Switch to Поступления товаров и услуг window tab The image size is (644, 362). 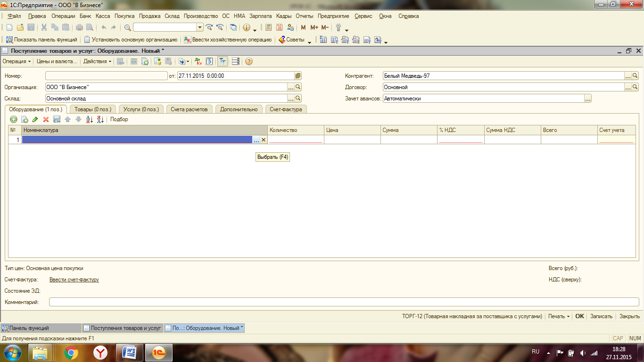[122, 328]
